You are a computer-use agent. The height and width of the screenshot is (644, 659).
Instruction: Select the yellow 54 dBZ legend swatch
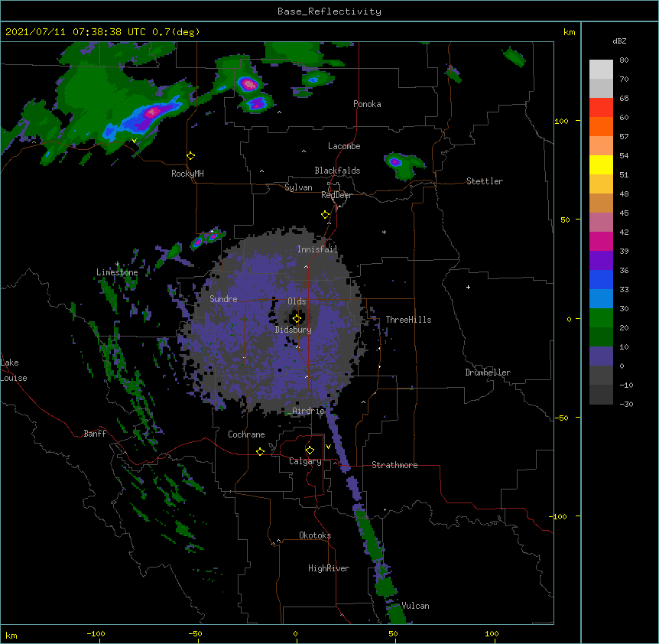[601, 164]
